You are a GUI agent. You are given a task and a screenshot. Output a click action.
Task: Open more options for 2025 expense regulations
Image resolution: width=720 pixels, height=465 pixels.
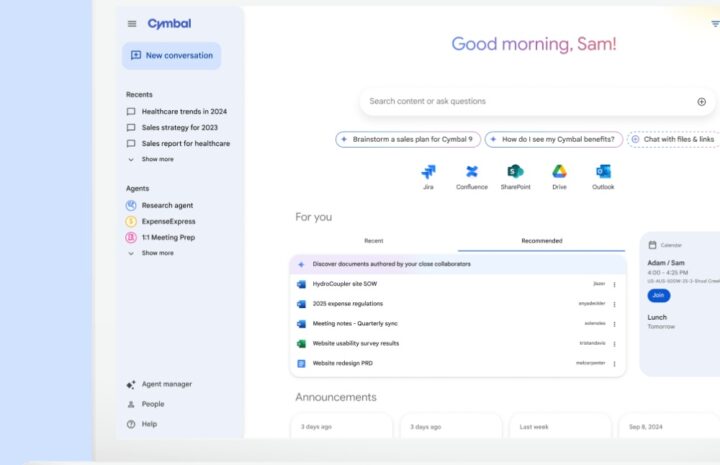pos(614,304)
